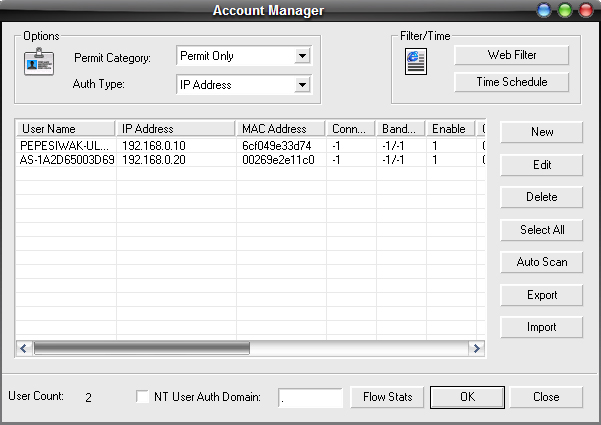601x425 pixels.
Task: Click the Import button
Action: 542,327
